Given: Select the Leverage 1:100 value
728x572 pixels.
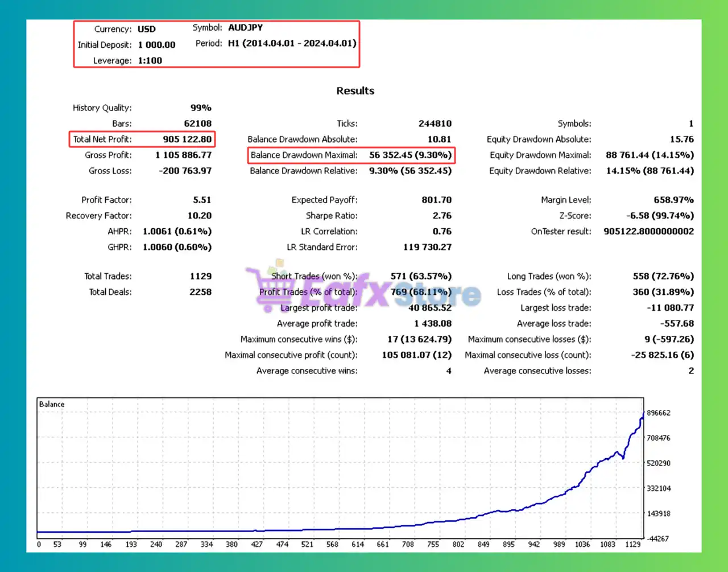Looking at the screenshot, I should [x=150, y=60].
